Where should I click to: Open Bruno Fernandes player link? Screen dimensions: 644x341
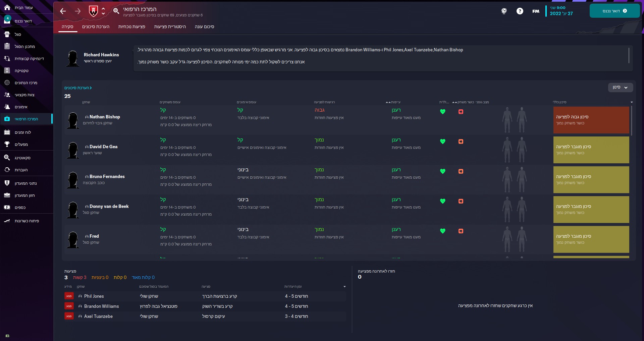(107, 176)
